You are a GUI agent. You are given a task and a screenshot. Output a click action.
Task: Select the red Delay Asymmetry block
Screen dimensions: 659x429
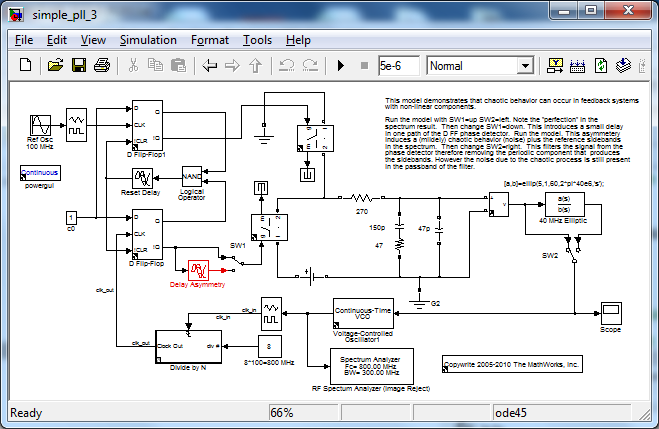click(x=198, y=270)
